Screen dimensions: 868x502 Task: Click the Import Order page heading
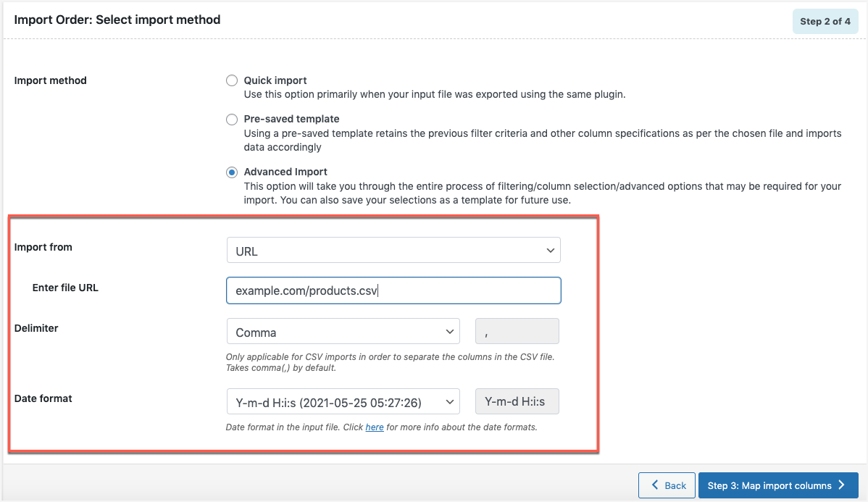tap(117, 20)
